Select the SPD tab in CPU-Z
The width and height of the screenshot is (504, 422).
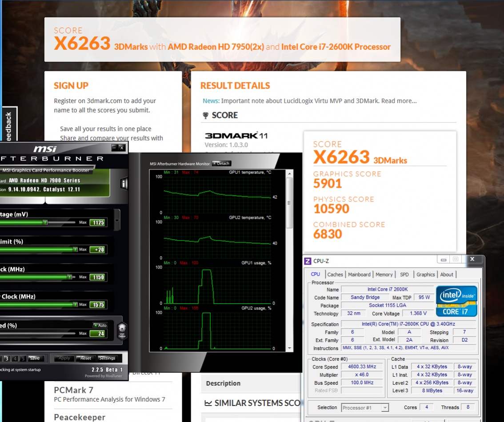pos(404,274)
